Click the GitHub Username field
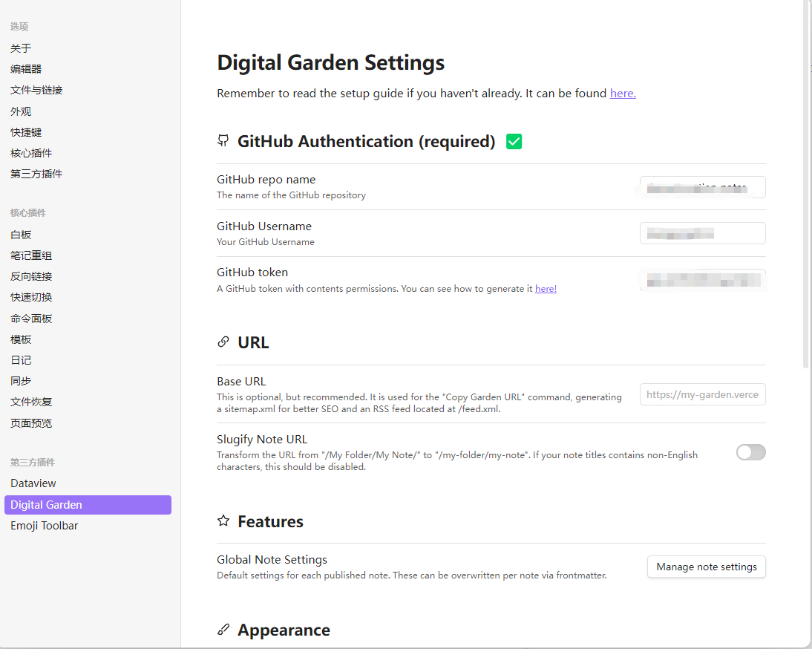The height and width of the screenshot is (649, 812). pos(702,232)
